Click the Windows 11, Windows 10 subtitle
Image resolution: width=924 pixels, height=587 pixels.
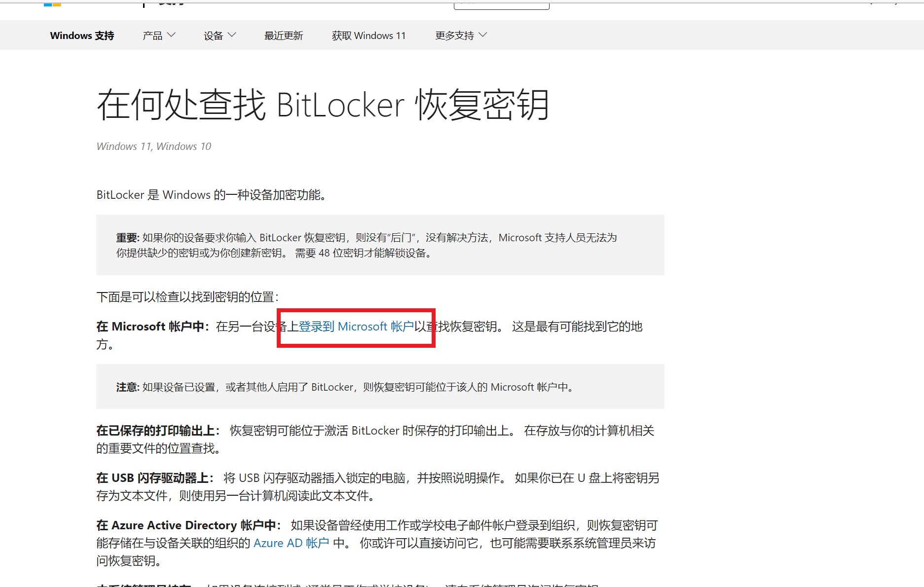153,147
